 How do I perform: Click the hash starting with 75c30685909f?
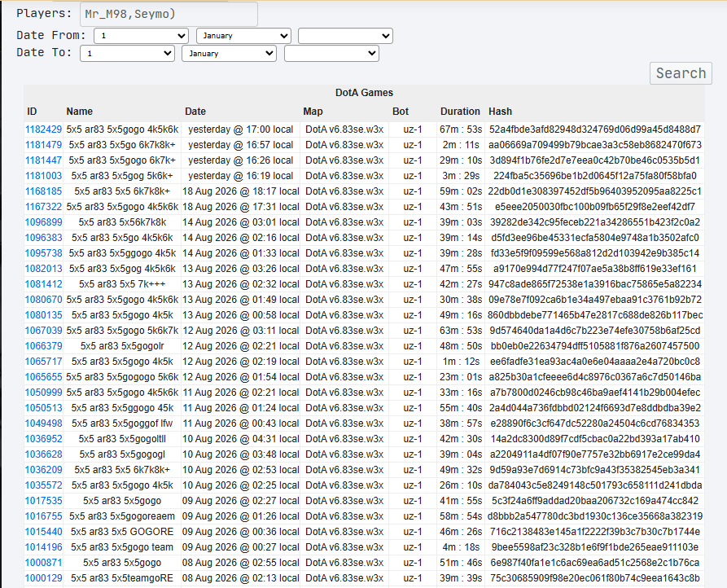pos(595,578)
